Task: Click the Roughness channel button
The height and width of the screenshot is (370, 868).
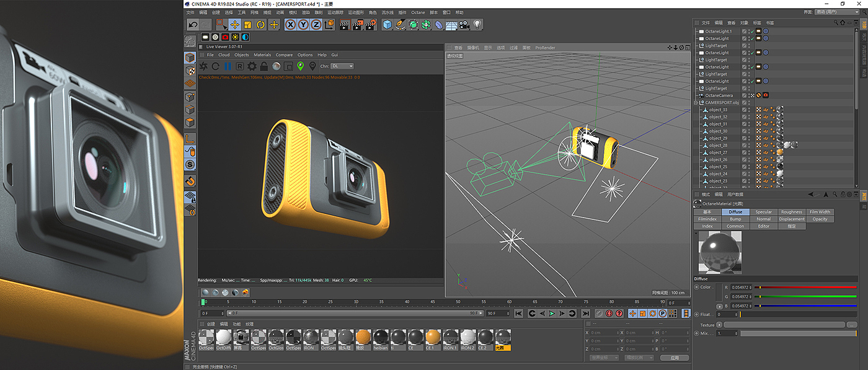Action: coord(792,212)
